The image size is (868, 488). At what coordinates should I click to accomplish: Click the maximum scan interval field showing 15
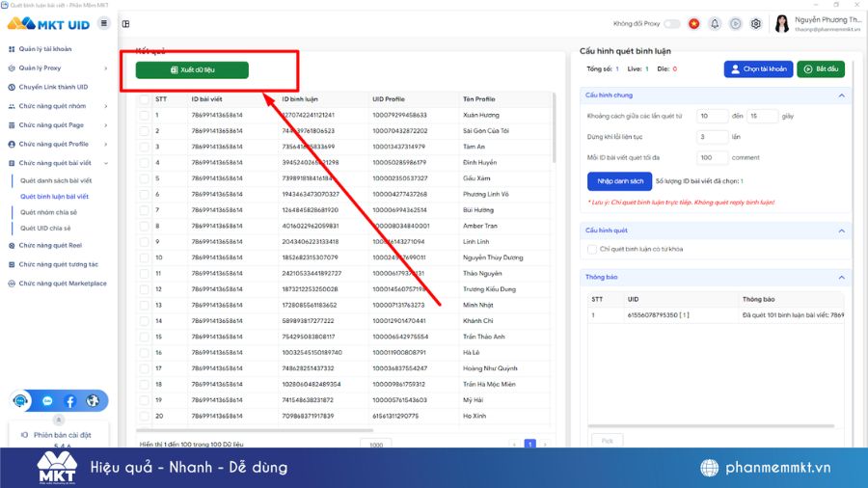click(x=762, y=116)
